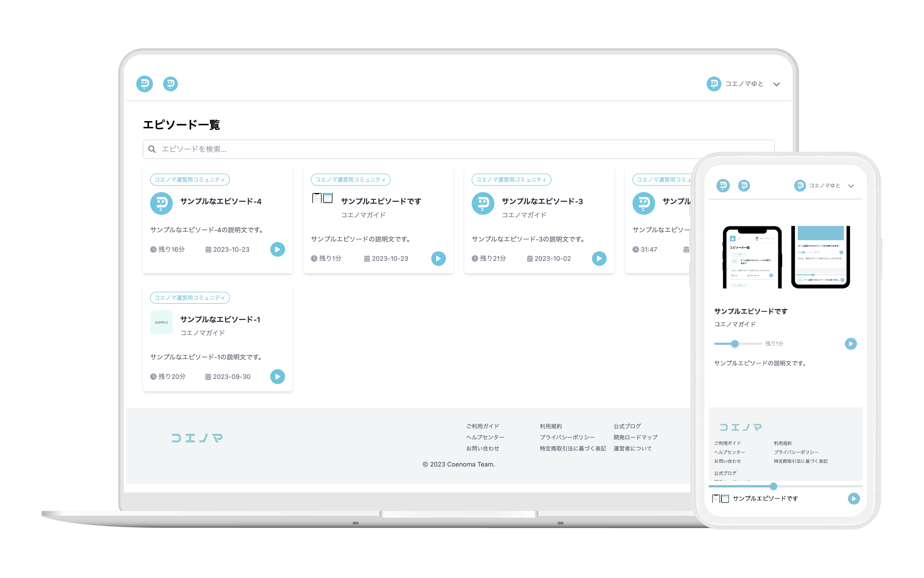Click the second Coenoma icon in laptop header

170,84
